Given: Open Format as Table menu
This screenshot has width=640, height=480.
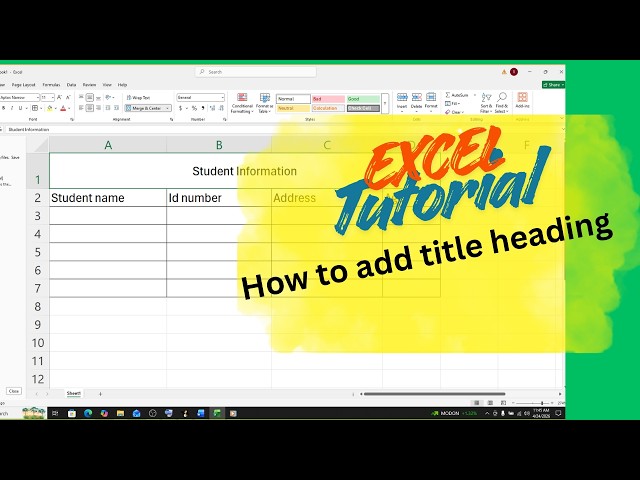Looking at the screenshot, I should click(264, 103).
